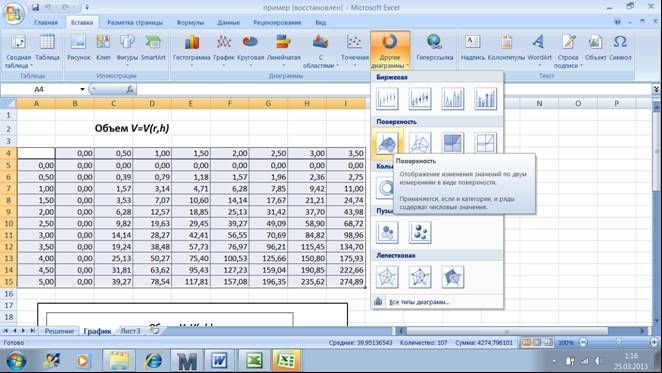Open Area chart (С областями) options

(320, 51)
